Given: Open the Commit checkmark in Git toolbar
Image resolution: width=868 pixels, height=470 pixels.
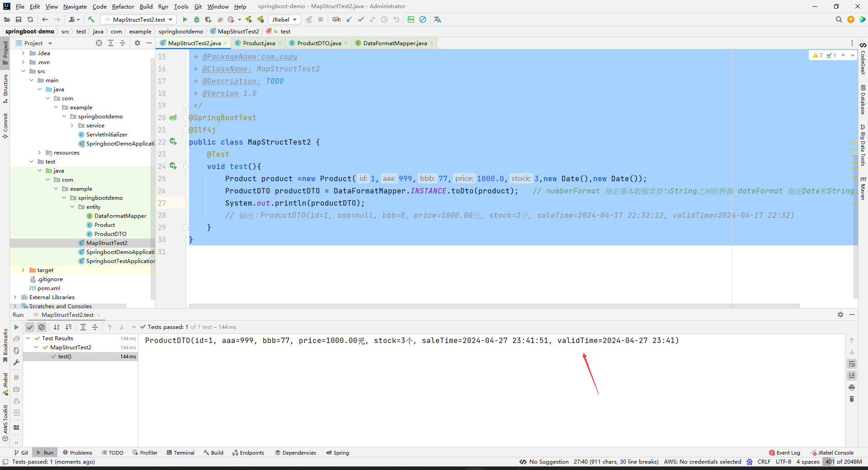Looking at the screenshot, I should pos(361,19).
